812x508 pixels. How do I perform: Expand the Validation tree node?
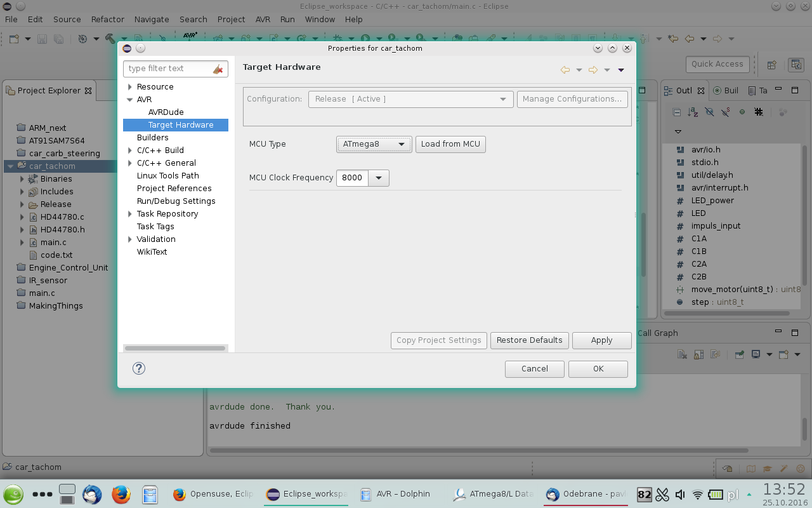coord(130,239)
